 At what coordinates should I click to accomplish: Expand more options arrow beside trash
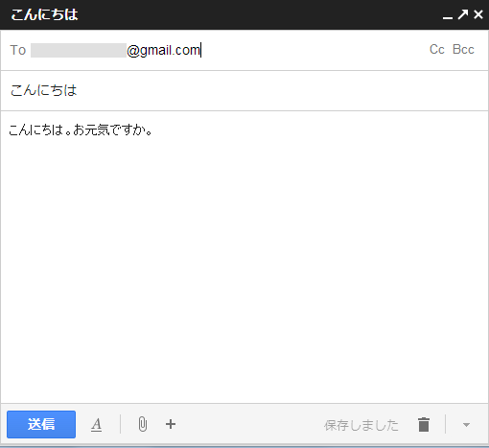[x=466, y=425]
